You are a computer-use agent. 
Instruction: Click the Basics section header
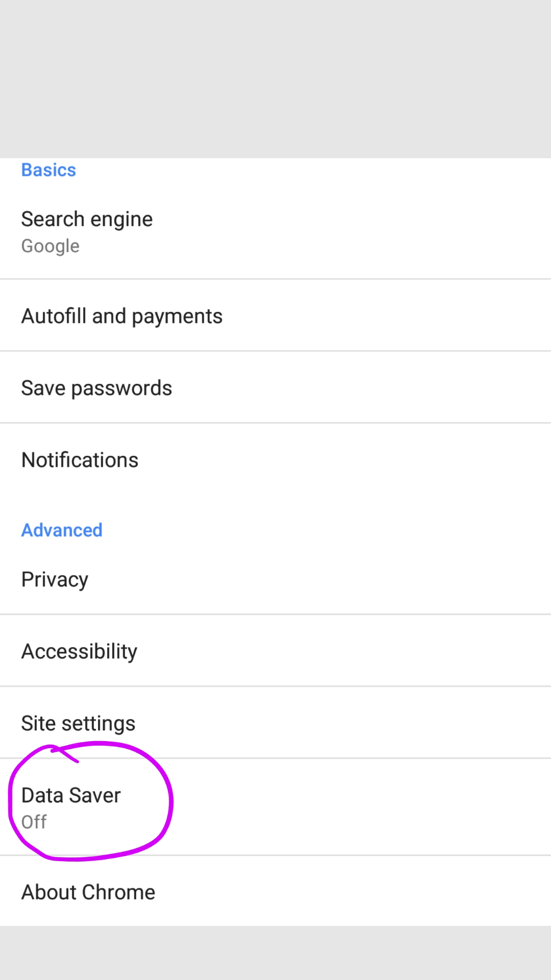(x=48, y=170)
